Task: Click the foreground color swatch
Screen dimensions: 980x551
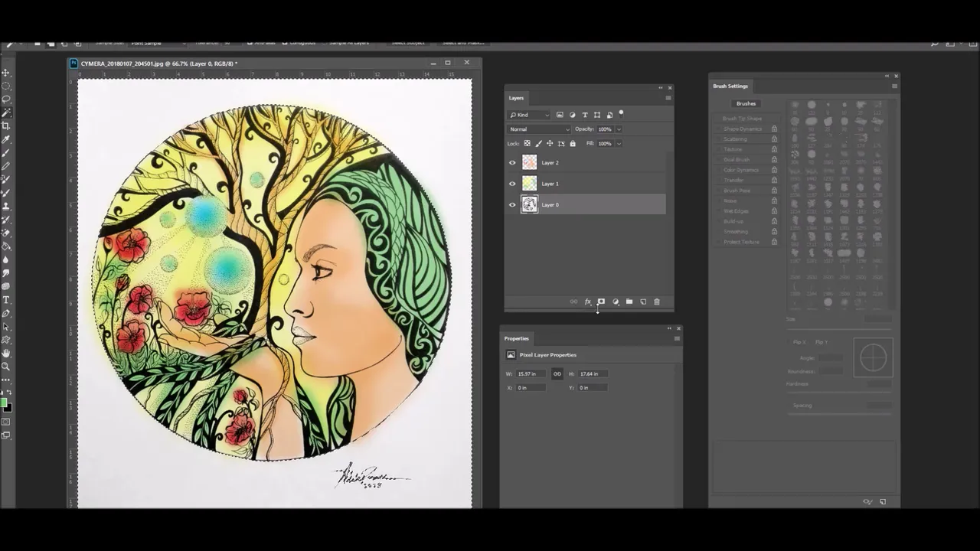Action: [x=4, y=403]
